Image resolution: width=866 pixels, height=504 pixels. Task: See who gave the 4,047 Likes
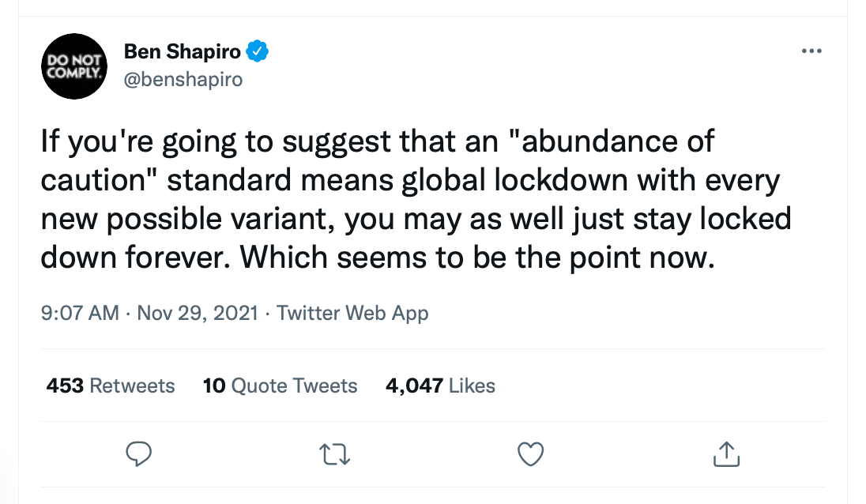(x=440, y=386)
